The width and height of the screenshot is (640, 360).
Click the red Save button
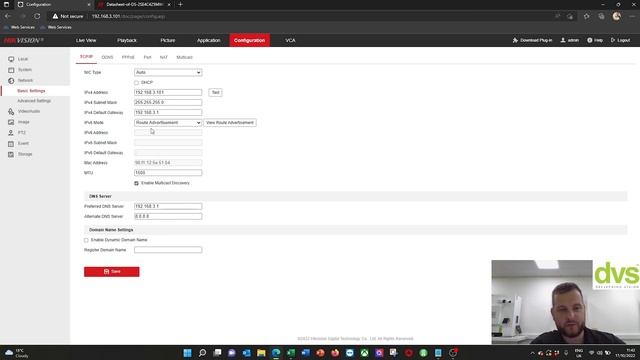tap(111, 272)
